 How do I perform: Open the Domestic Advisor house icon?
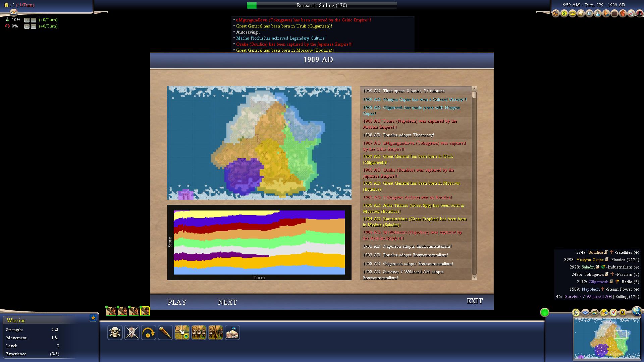tap(556, 14)
